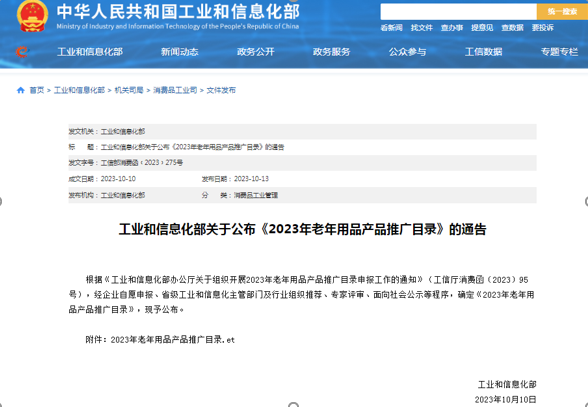Open the 工信数据 menu
The height and width of the screenshot is (407, 588).
(x=483, y=52)
